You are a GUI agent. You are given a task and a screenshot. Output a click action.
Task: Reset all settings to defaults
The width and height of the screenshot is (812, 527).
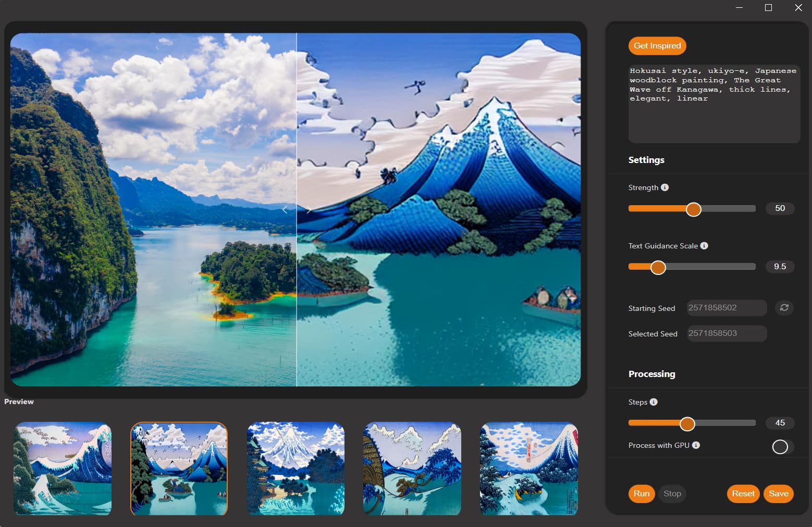743,493
